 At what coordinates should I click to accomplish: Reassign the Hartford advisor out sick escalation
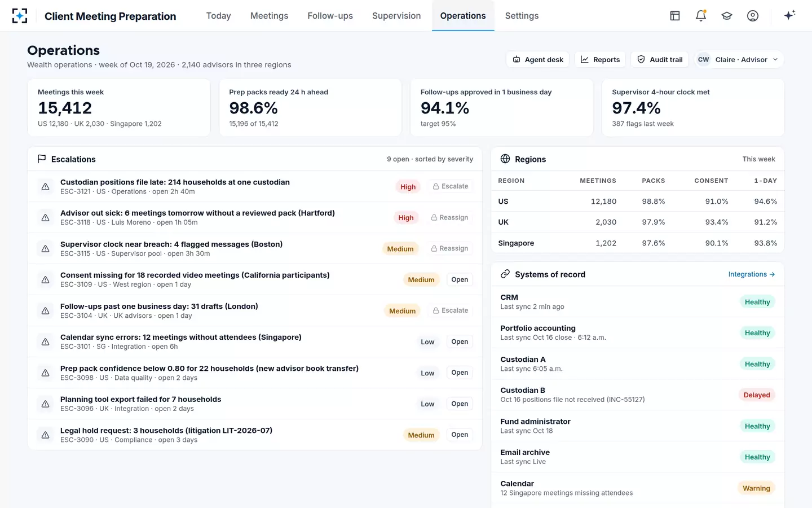(x=449, y=217)
